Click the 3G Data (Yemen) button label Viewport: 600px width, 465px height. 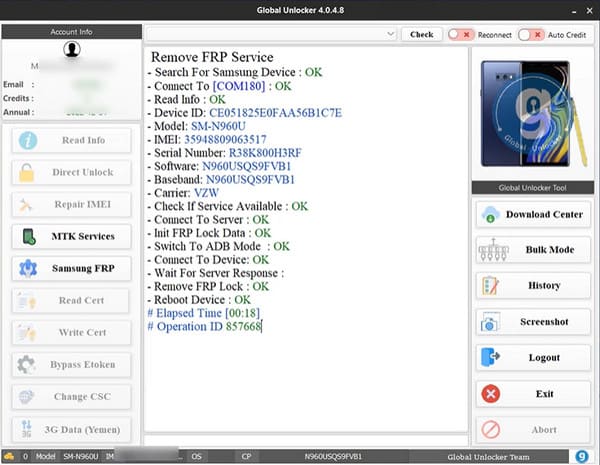pos(82,429)
